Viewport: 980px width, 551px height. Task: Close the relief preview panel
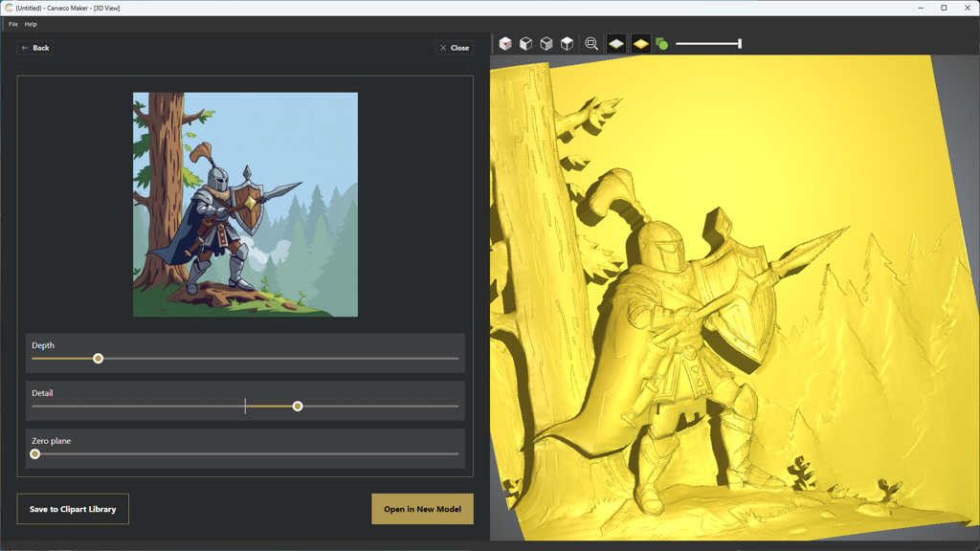pos(454,48)
